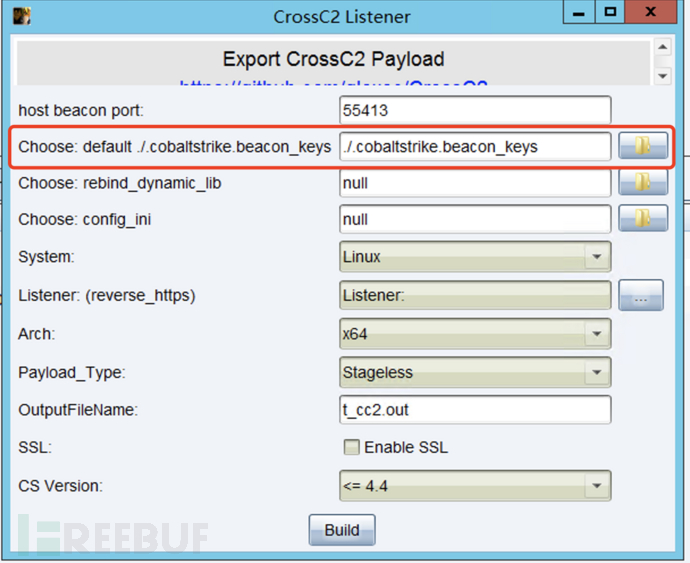Toggle the Enable SSL checkbox
690x563 pixels.
coord(351,447)
